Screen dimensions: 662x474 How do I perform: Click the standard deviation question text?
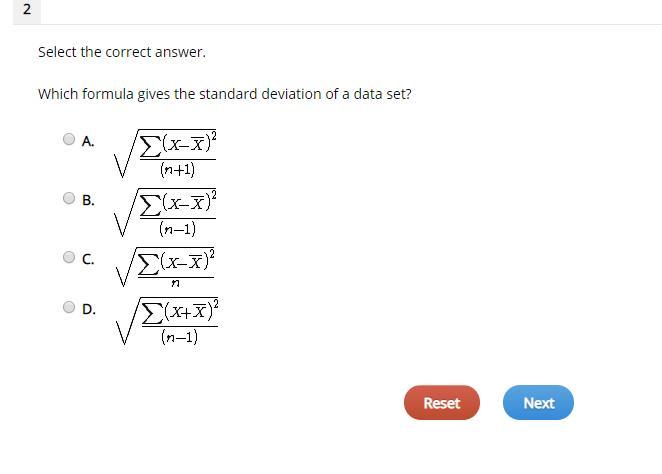pyautogui.click(x=224, y=94)
